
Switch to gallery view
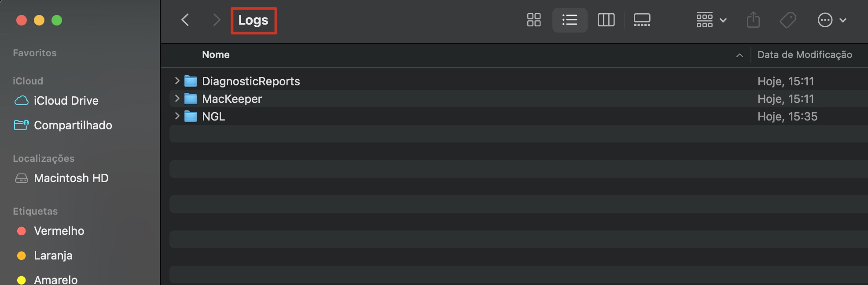coord(642,20)
